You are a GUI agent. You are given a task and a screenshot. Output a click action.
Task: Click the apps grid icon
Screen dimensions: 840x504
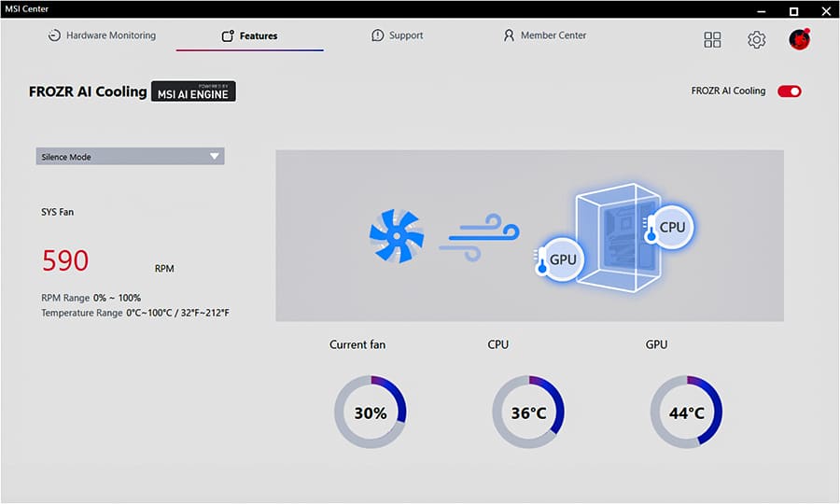pyautogui.click(x=712, y=39)
